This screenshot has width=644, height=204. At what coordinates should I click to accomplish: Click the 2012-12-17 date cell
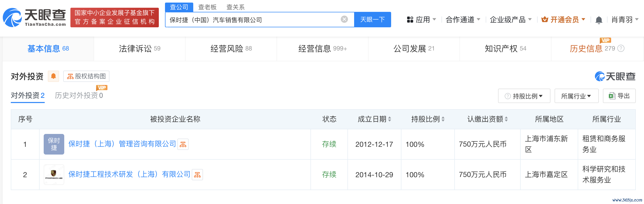[x=374, y=144]
